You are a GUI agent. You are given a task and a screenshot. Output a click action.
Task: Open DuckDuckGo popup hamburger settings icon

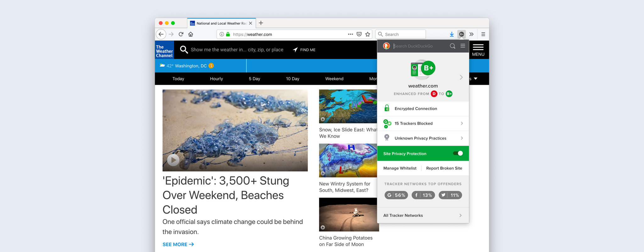click(x=463, y=46)
